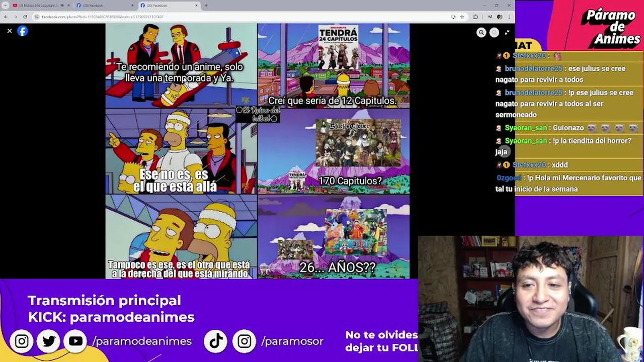Viewport: 644px width, 362px height.
Task: Click the 0zgood username in chat
Action: click(x=509, y=178)
